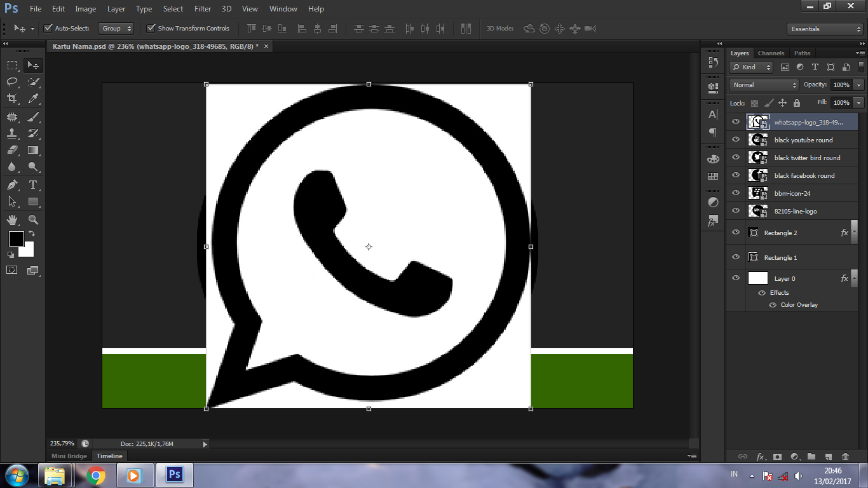This screenshot has width=868, height=488.
Task: Collapse Layer 0 effects list
Action: (x=855, y=278)
